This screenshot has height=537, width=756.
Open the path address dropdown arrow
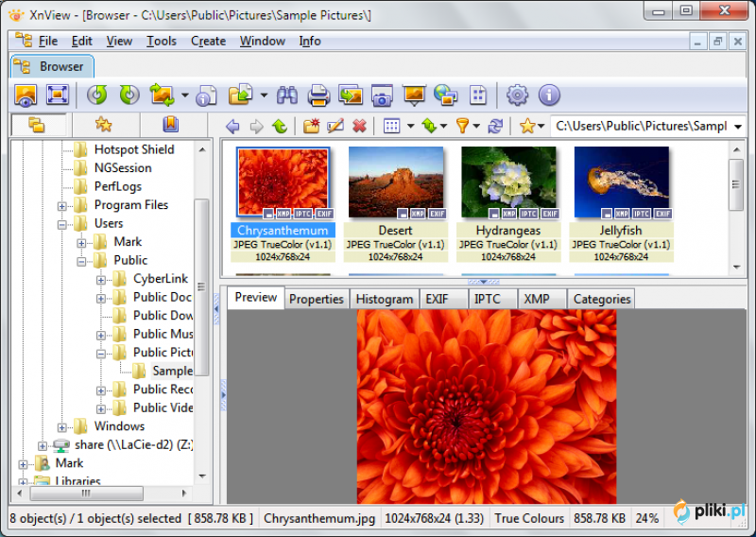tap(738, 127)
